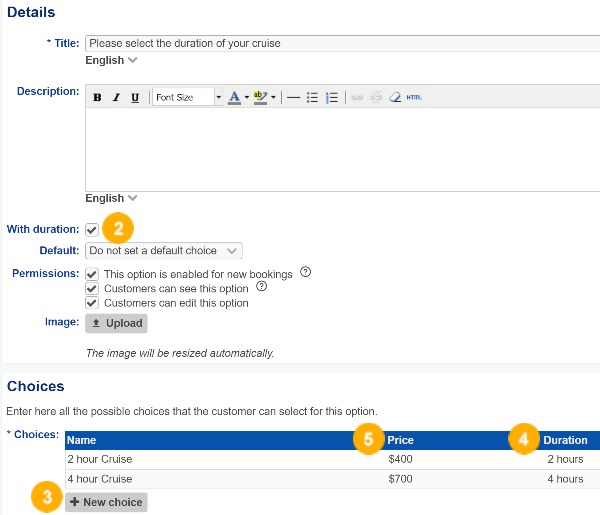Apply italic formatting in the description toolbar
The image size is (600, 515).
point(116,98)
